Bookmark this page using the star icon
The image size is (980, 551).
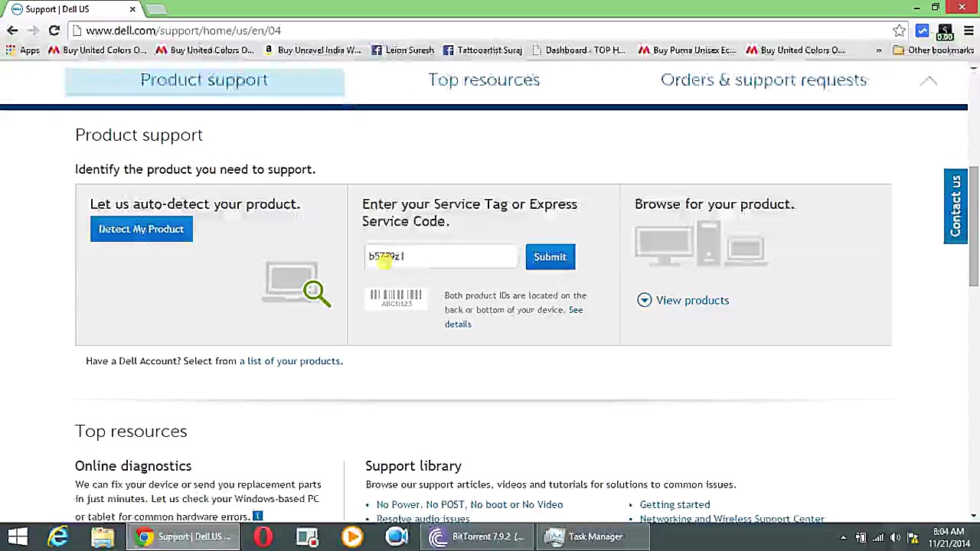click(x=899, y=31)
